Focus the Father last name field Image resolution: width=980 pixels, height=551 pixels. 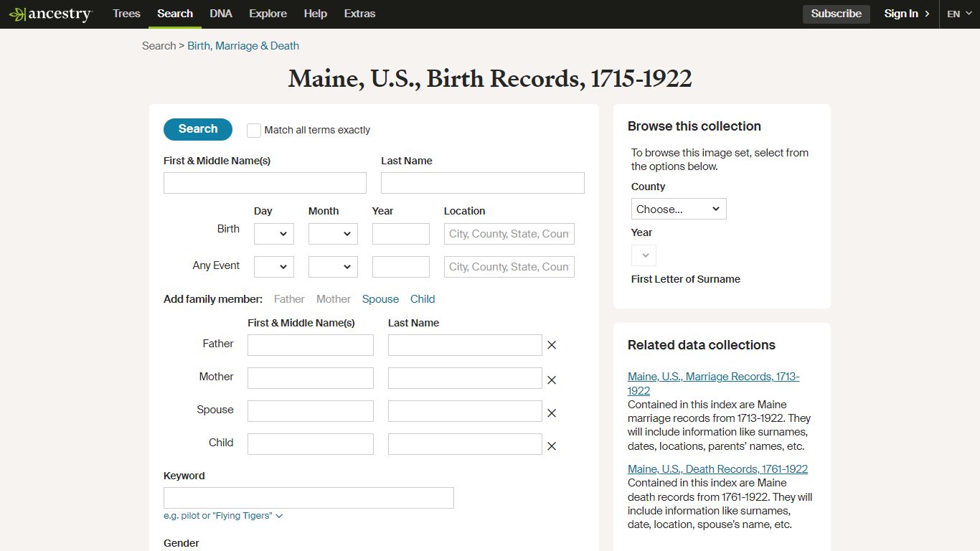[465, 345]
